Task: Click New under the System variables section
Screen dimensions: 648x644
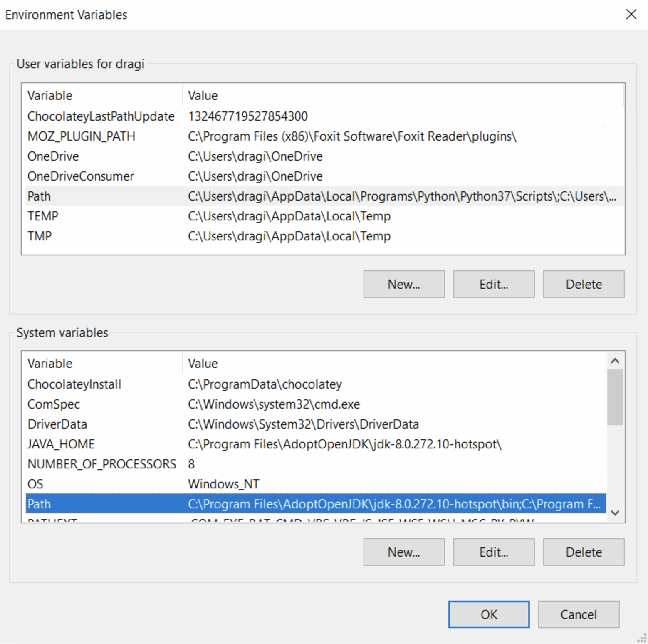Action: point(403,552)
